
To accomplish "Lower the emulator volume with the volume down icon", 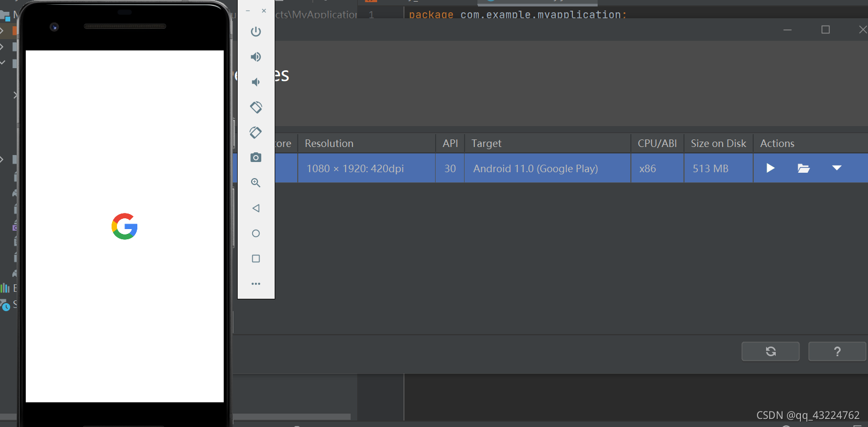I will (x=256, y=82).
